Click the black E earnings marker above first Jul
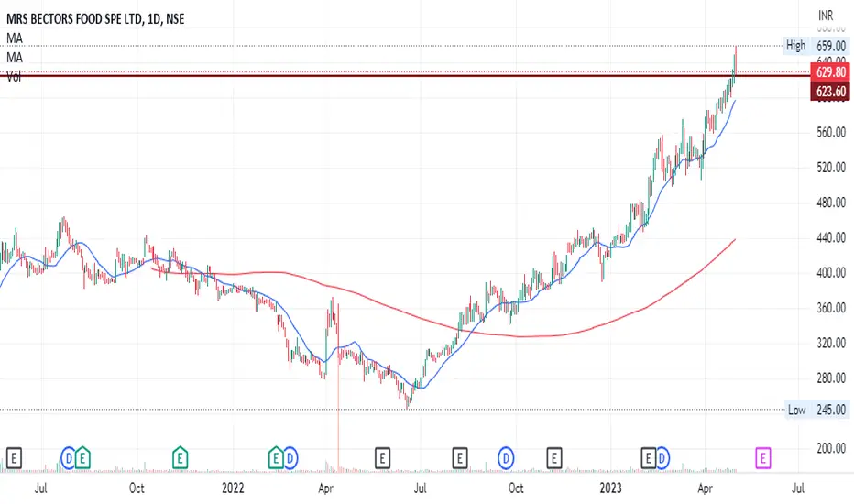Screen dimensions: 854x504 [x=14, y=457]
